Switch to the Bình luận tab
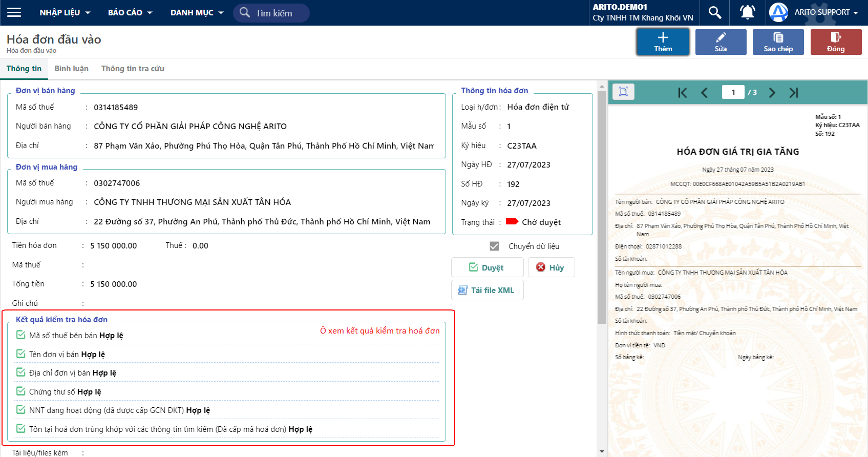Viewport: 868px width, 457px height. (72, 69)
